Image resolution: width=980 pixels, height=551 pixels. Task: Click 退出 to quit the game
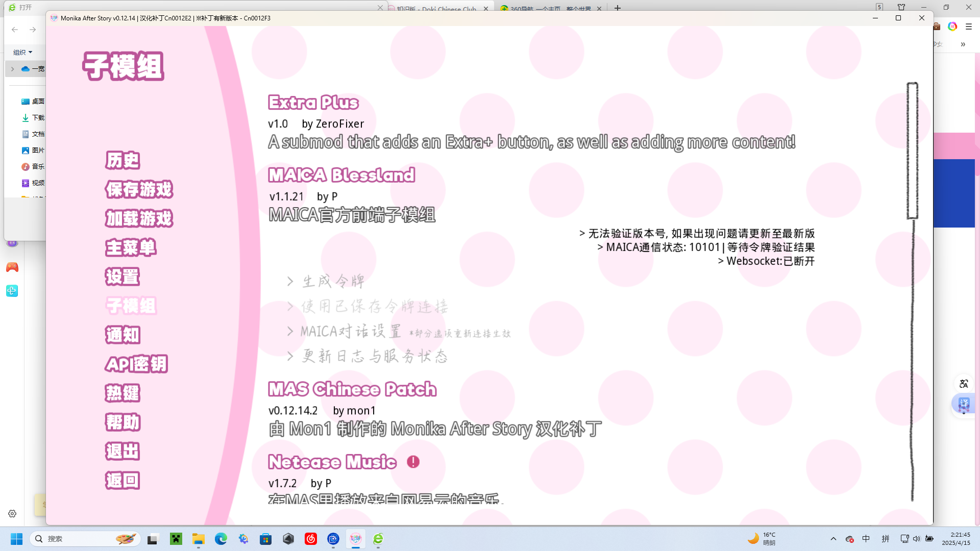click(x=122, y=451)
